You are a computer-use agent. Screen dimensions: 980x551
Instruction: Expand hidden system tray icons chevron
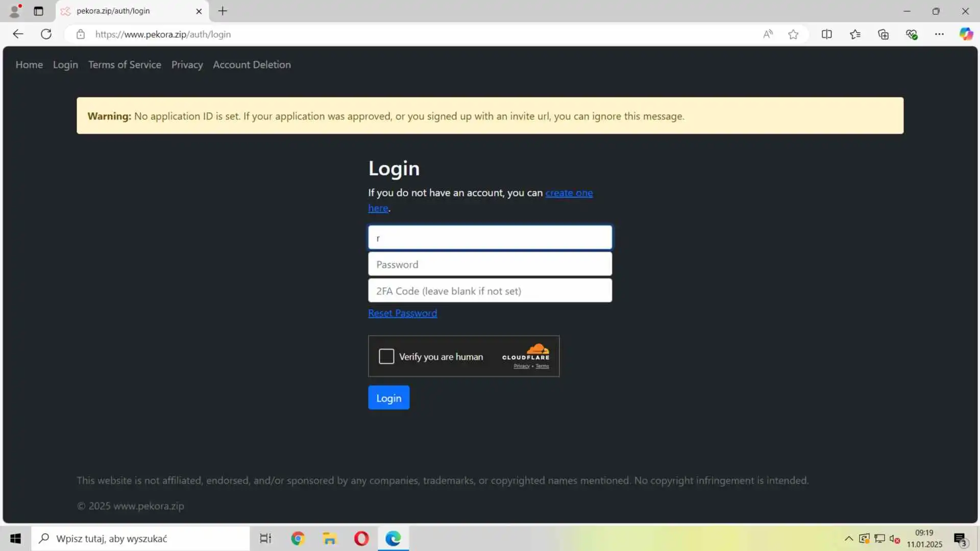coord(848,538)
